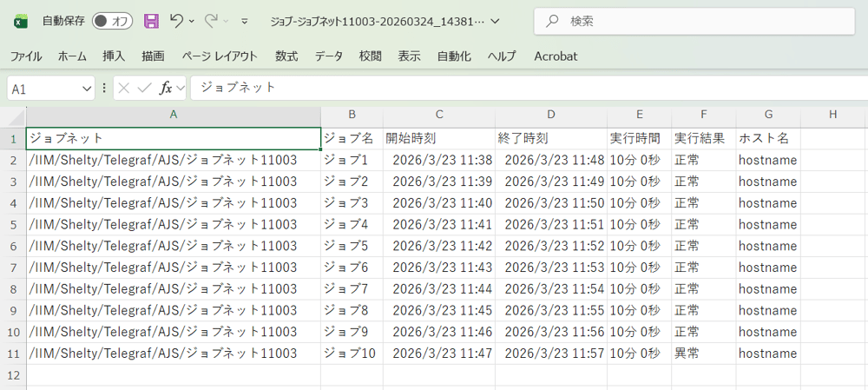Click start time 2026/3/23 11:46
This screenshot has width=868, height=390.
click(x=439, y=332)
